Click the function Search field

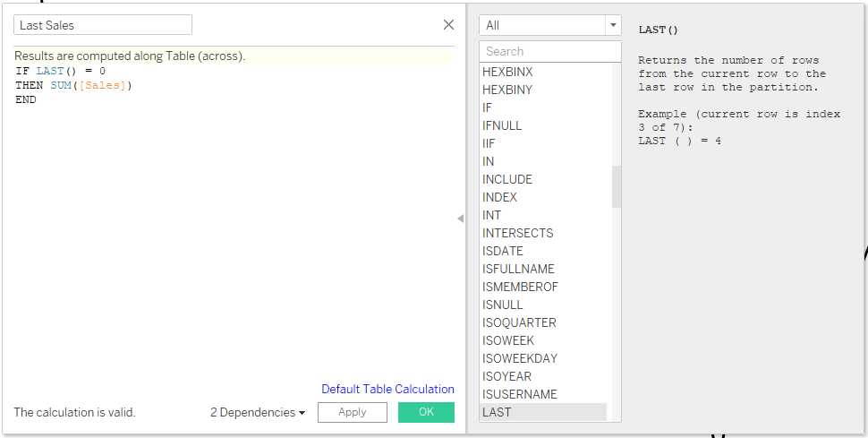(549, 52)
